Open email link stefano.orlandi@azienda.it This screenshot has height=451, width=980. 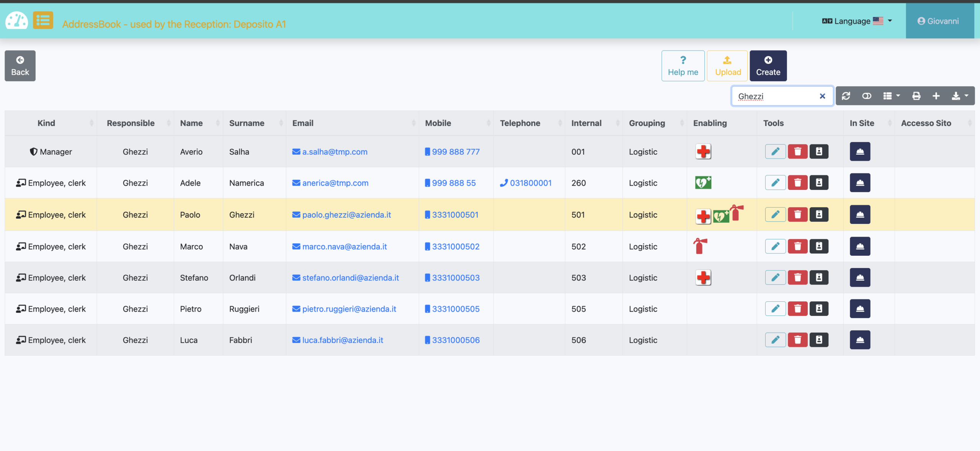pyautogui.click(x=350, y=278)
